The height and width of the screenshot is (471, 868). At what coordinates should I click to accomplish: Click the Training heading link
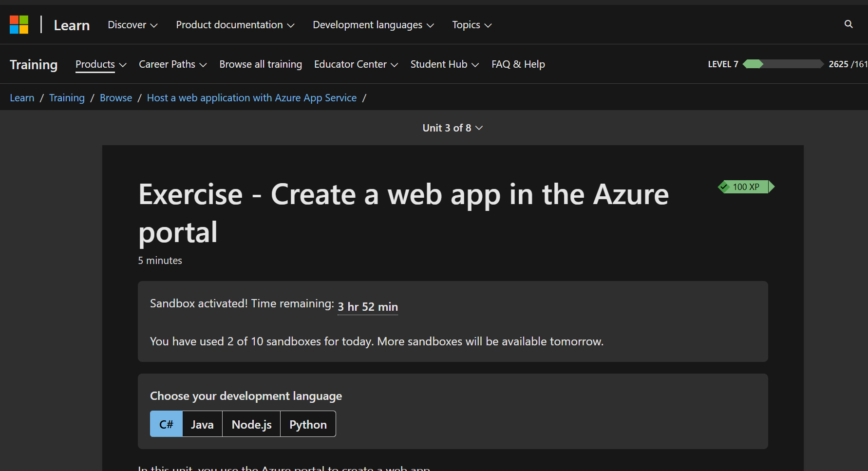pyautogui.click(x=34, y=64)
